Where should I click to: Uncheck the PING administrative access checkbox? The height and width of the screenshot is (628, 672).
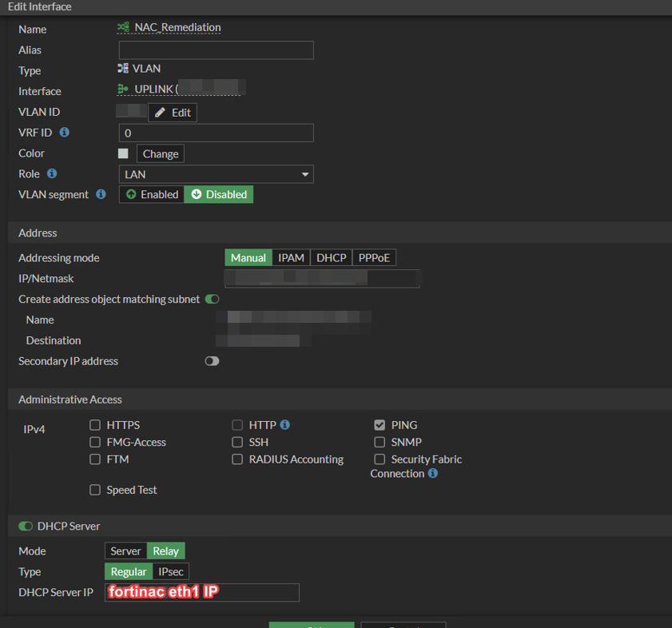click(380, 424)
